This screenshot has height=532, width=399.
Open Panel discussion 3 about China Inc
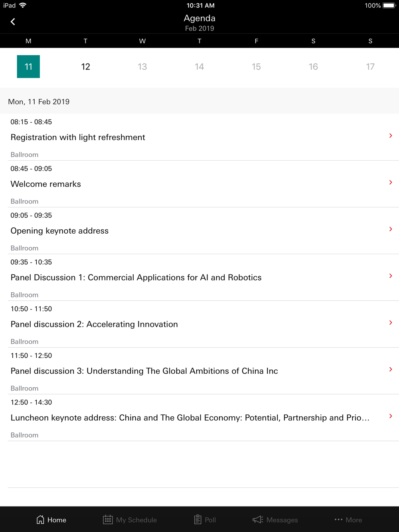(x=144, y=371)
